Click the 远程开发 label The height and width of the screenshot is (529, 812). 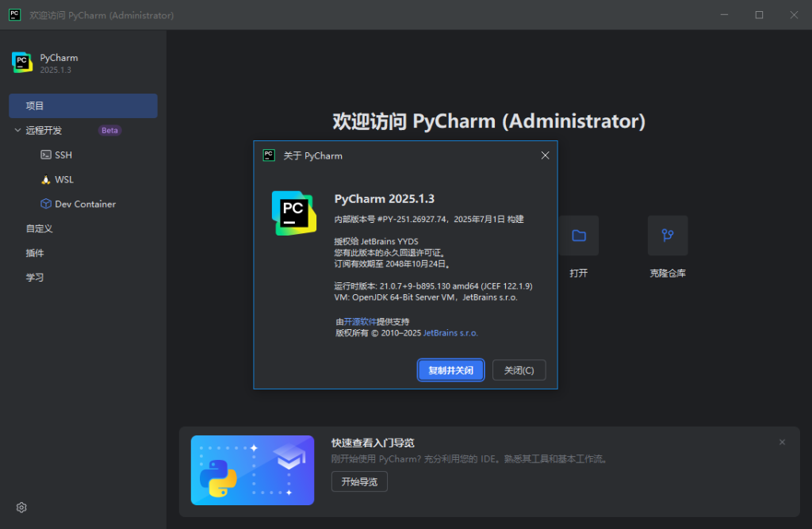44,130
